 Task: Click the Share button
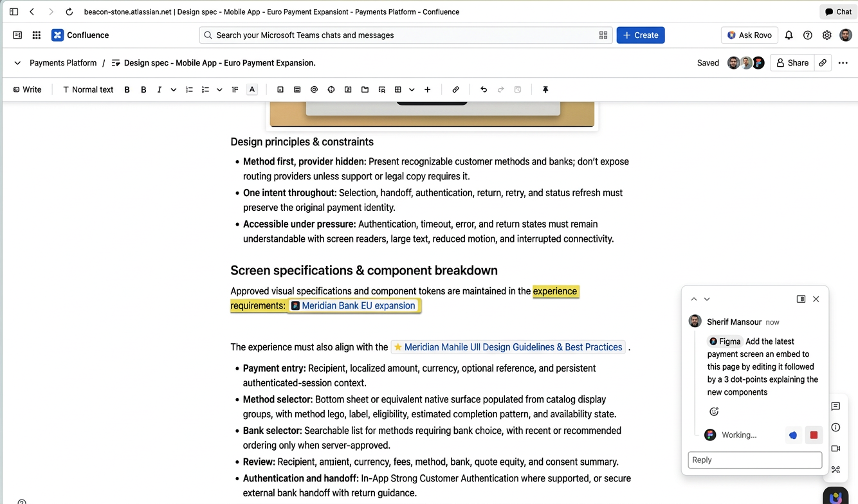click(792, 63)
